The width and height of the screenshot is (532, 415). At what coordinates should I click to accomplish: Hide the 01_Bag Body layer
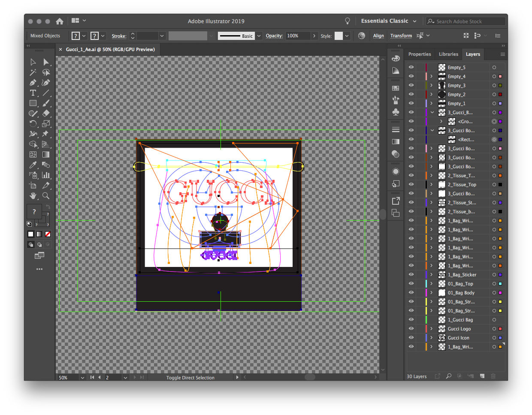coord(411,293)
